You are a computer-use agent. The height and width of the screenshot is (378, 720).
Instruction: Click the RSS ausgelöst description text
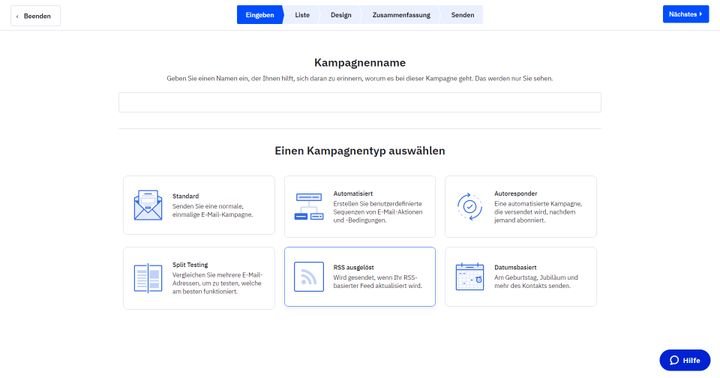377,282
